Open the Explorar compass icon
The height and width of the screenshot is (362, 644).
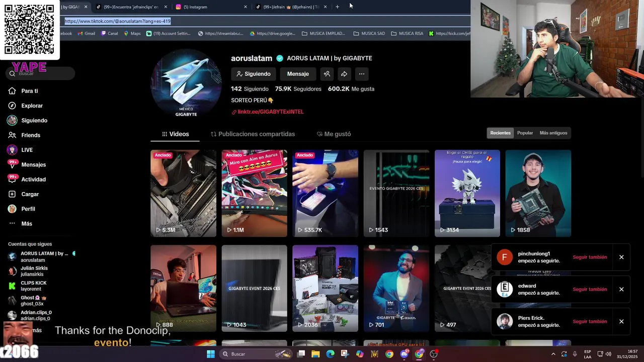pos(12,106)
